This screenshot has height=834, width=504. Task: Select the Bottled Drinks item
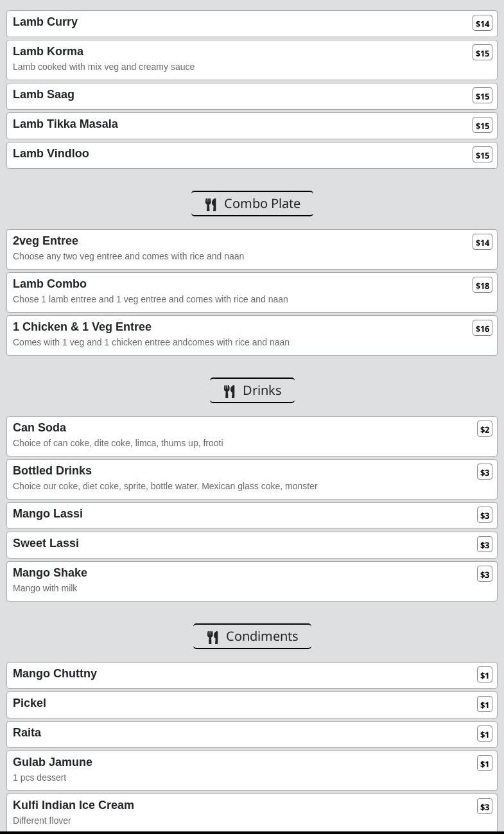click(53, 471)
